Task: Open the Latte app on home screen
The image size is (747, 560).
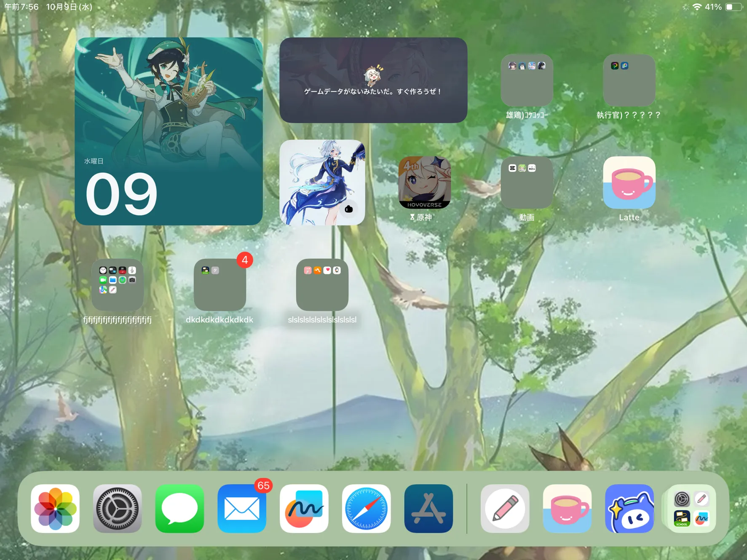Action: [629, 182]
